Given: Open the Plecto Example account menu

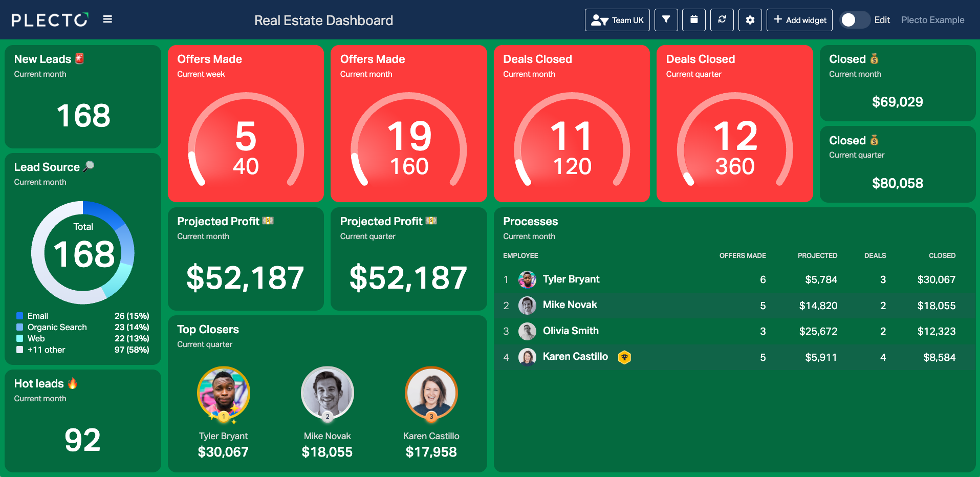Looking at the screenshot, I should coord(932,20).
